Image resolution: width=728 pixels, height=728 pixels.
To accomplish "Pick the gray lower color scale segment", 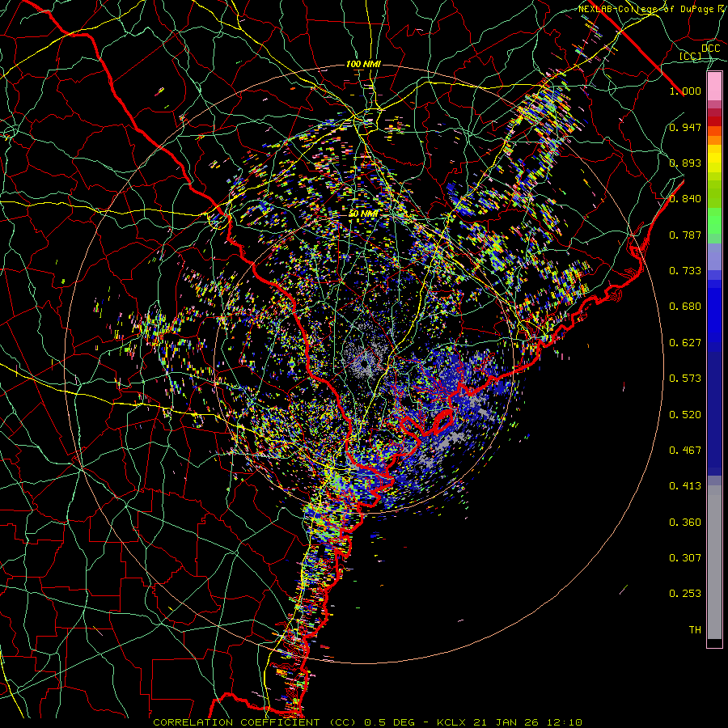I will 714,562.
